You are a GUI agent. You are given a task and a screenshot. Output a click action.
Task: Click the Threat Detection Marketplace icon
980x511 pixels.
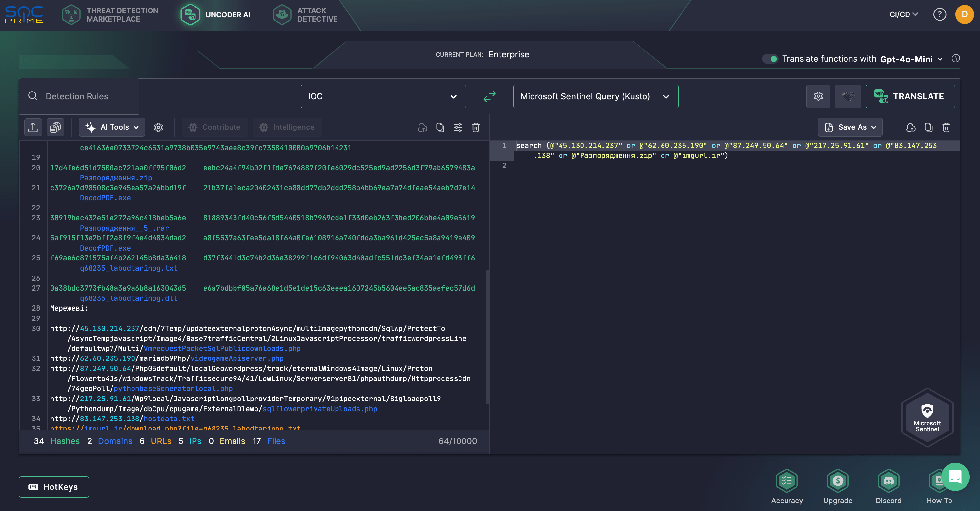click(x=72, y=14)
